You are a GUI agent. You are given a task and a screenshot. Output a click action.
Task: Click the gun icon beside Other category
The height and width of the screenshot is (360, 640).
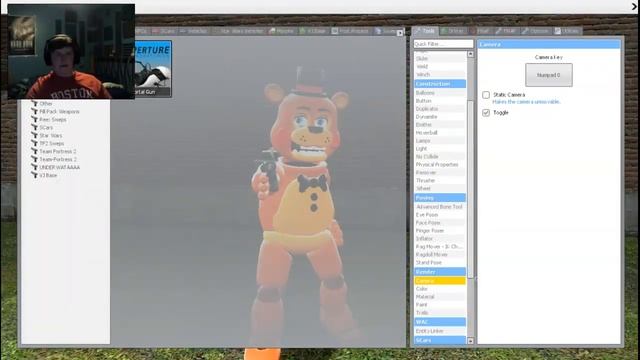35,104
